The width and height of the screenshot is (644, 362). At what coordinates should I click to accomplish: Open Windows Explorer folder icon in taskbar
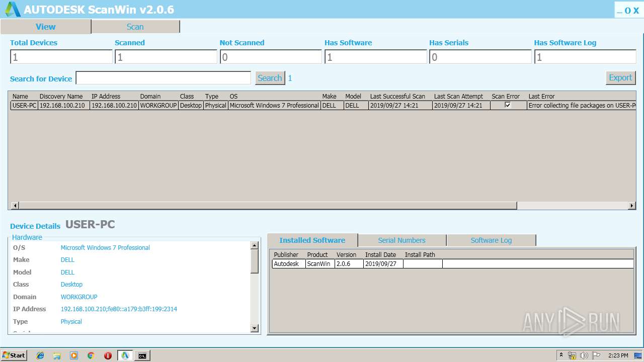[x=57, y=355]
